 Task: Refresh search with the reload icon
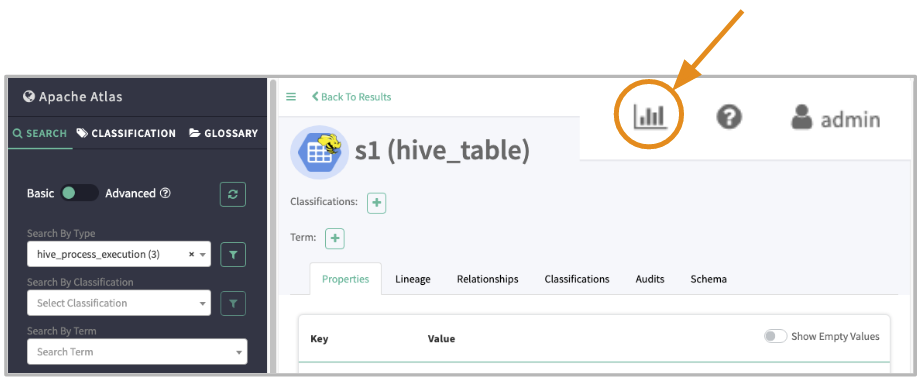[233, 194]
